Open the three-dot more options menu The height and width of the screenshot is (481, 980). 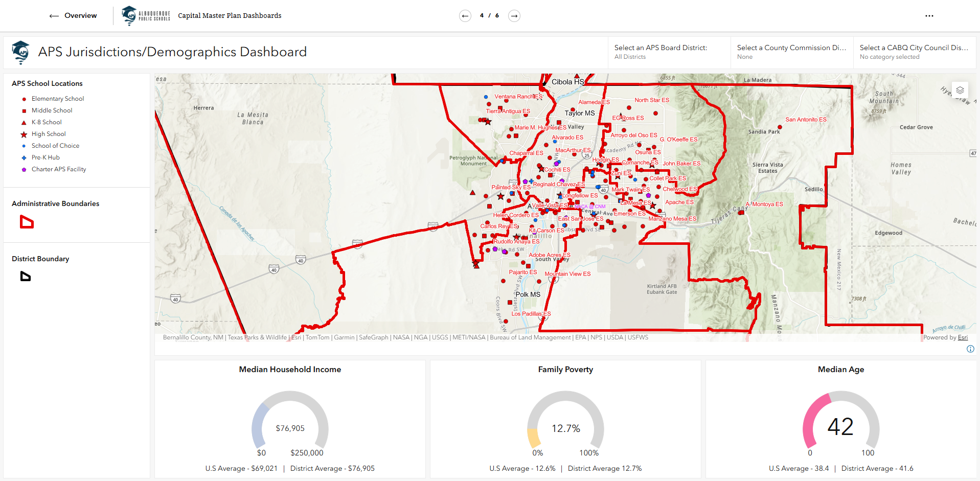tap(929, 16)
